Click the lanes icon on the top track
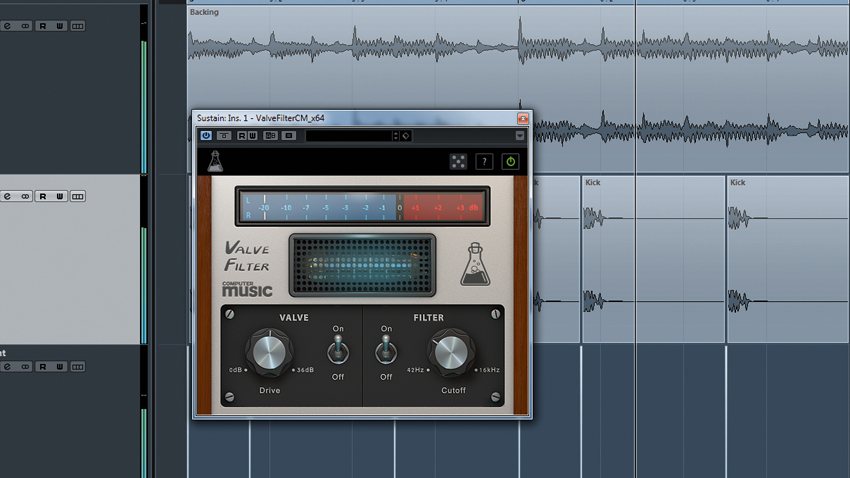Viewport: 850px width, 478px height. click(x=78, y=26)
